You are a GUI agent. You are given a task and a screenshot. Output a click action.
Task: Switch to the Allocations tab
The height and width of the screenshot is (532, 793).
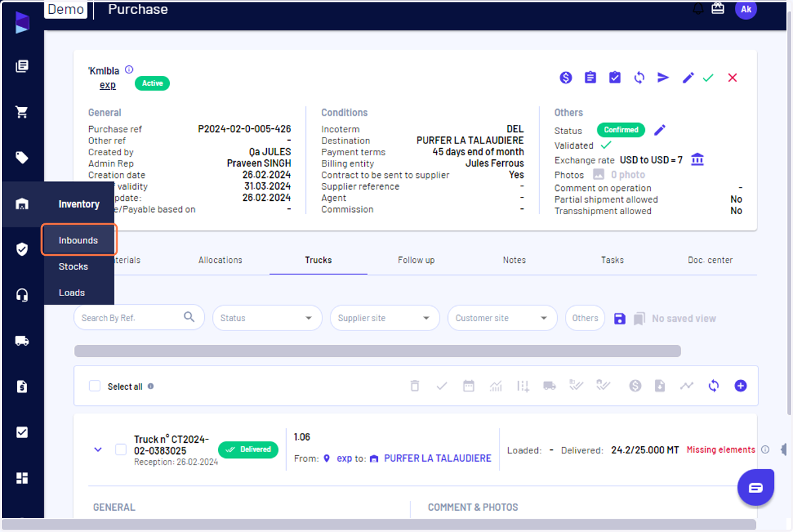220,260
